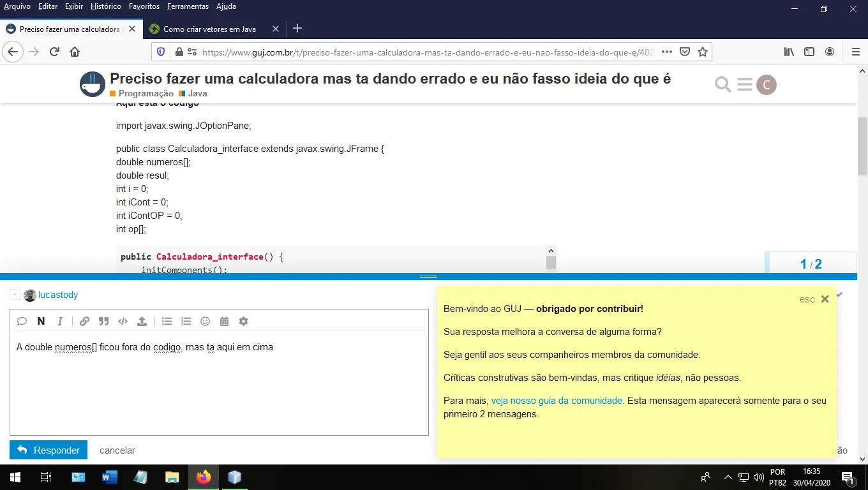Open the emoji picker in the editor
This screenshot has width=868, height=490.
205,322
